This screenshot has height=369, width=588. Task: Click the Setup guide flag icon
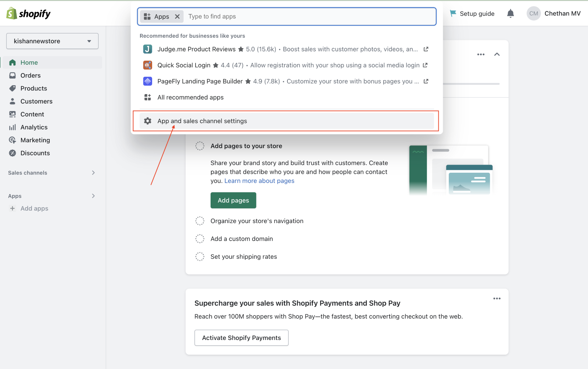point(453,13)
